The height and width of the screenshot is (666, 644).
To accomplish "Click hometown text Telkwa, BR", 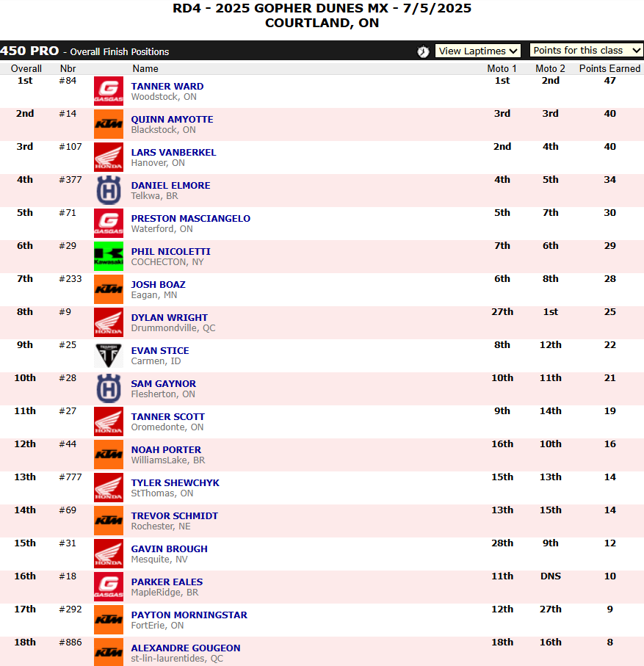I will (x=155, y=196).
